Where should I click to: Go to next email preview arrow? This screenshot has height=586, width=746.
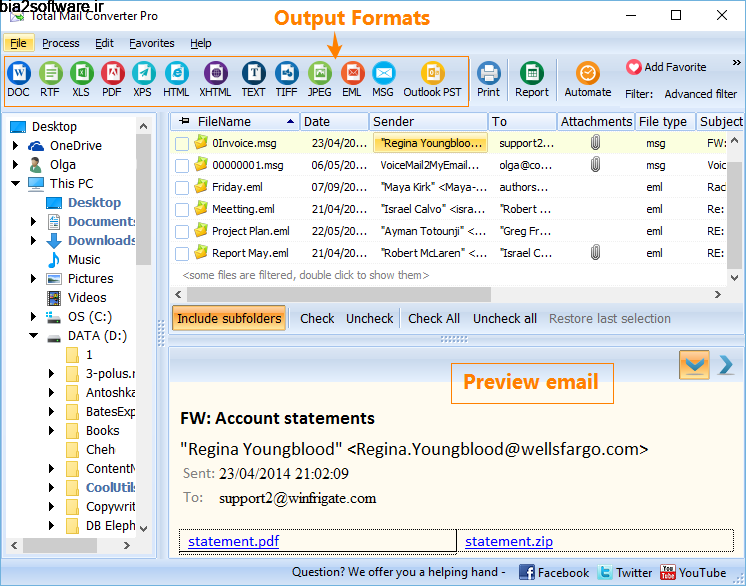coord(726,365)
